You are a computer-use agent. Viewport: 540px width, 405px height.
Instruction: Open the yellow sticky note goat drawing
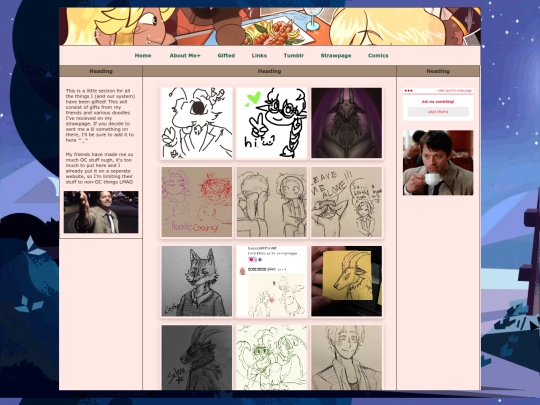[x=346, y=281]
